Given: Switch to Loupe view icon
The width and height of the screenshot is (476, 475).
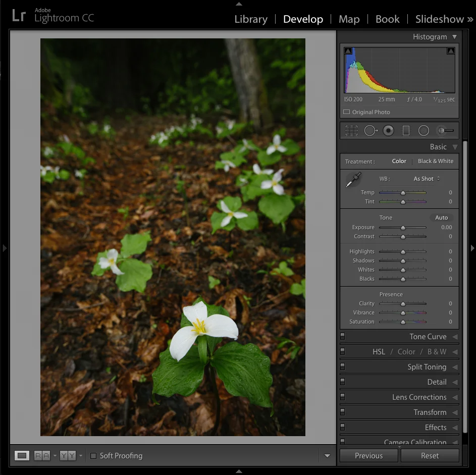Looking at the screenshot, I should tap(22, 455).
